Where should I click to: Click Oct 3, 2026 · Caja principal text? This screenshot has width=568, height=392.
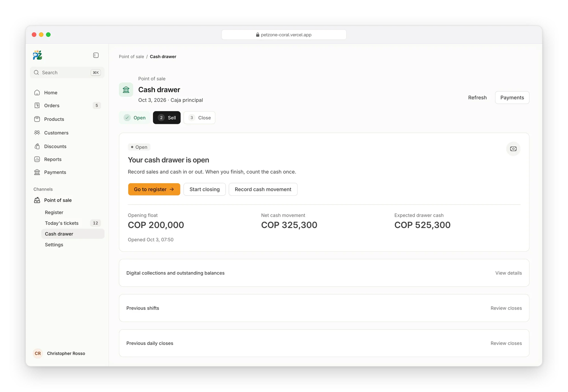coord(170,100)
